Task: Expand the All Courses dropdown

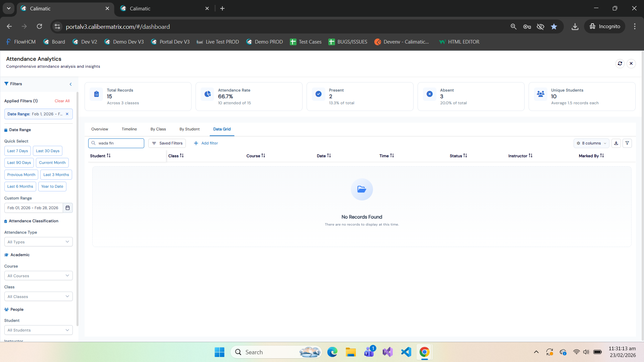Action: tap(38, 276)
